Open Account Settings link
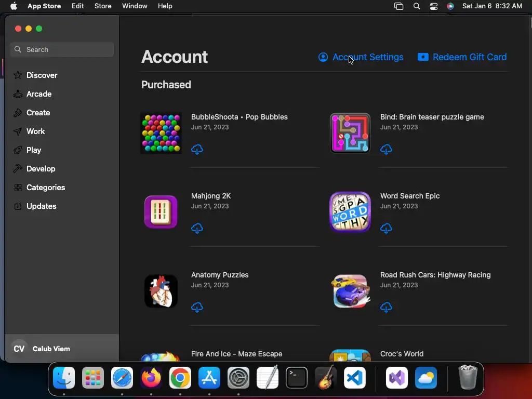 coord(361,57)
